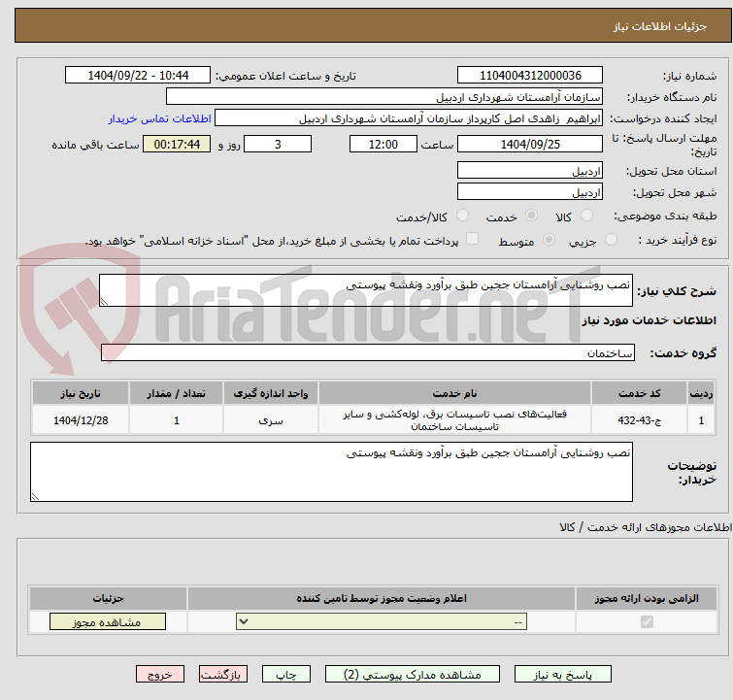Click the remaining days field showing 3

tap(278, 144)
